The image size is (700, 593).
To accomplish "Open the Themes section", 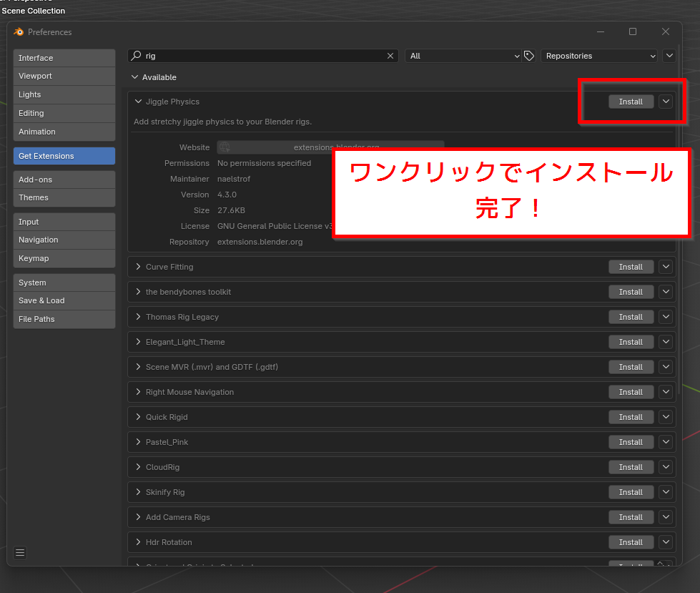I will click(64, 197).
